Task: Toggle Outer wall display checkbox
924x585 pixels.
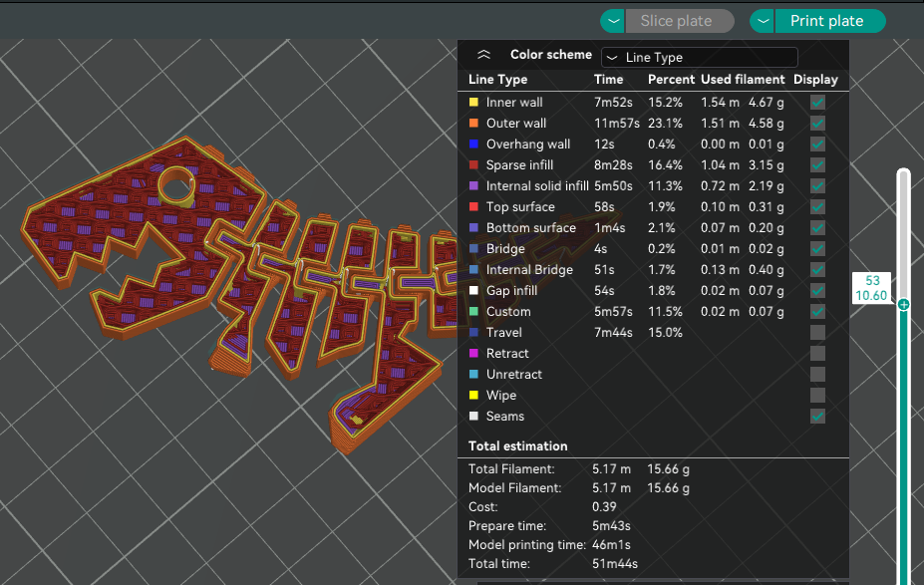Action: tap(817, 124)
